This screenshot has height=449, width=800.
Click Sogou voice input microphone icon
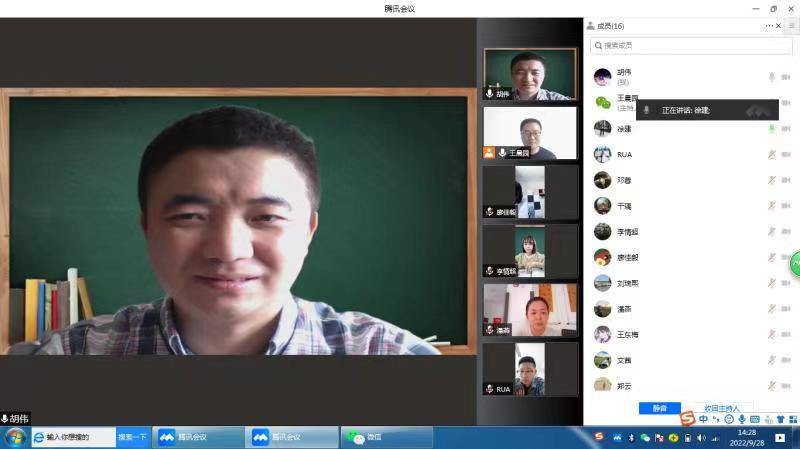coord(741,419)
